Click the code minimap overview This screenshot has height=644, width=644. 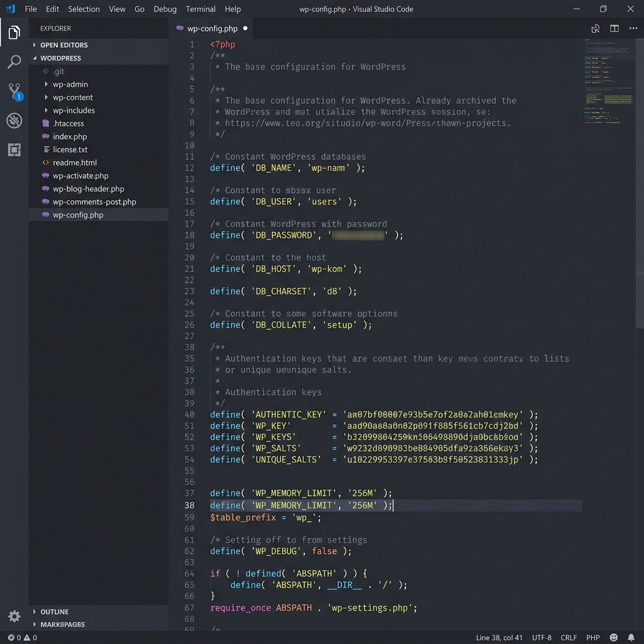click(x=609, y=81)
